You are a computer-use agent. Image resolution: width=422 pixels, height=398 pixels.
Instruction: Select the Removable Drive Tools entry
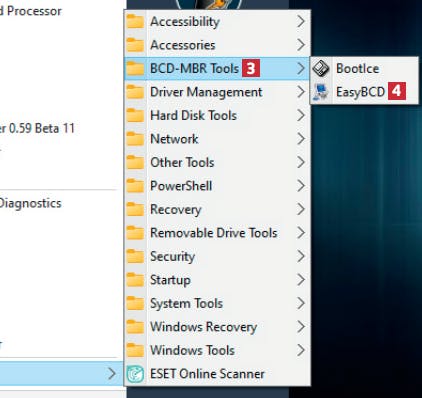(x=217, y=233)
